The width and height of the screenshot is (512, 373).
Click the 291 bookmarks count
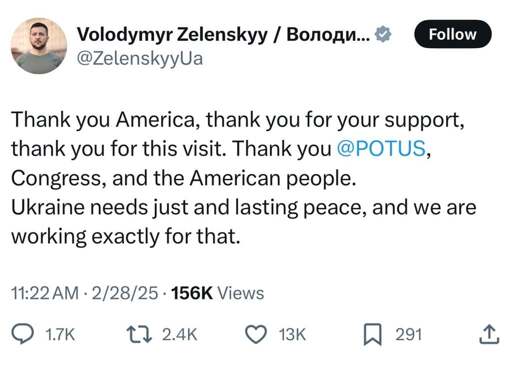[409, 334]
